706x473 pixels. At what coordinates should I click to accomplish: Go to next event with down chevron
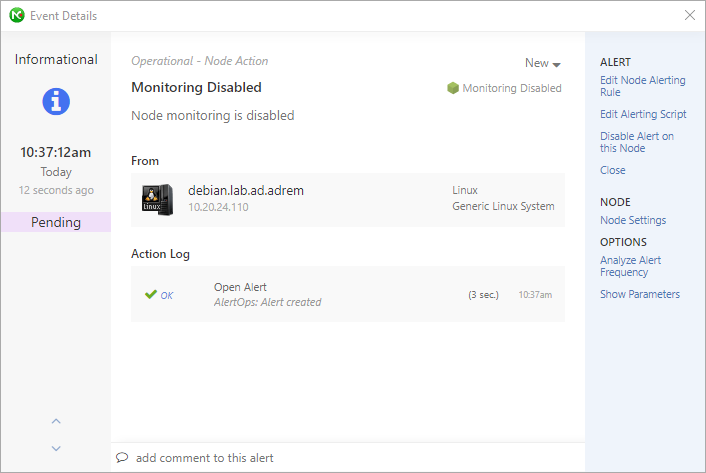(x=56, y=448)
